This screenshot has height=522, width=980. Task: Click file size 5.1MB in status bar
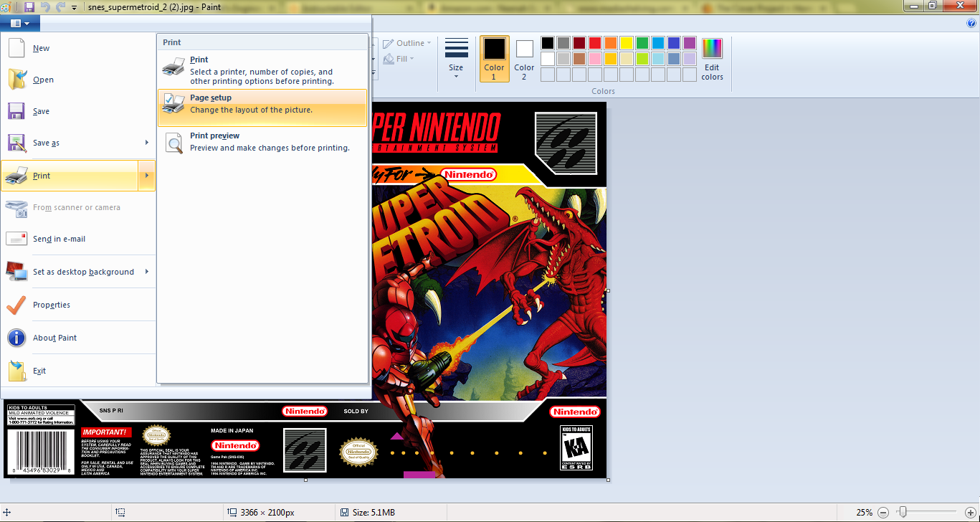374,512
